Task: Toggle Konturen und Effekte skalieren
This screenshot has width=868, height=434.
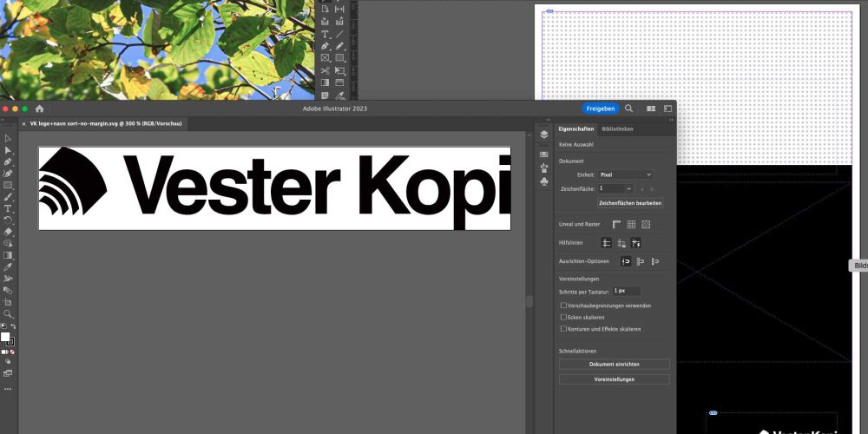Action: coord(563,329)
